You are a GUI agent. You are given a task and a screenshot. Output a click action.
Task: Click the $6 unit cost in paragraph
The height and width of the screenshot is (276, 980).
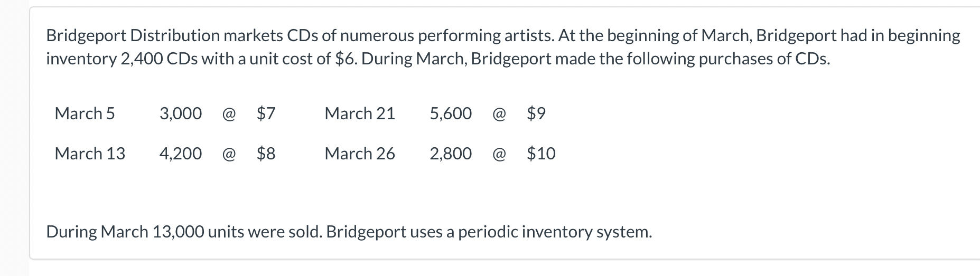coord(347,59)
